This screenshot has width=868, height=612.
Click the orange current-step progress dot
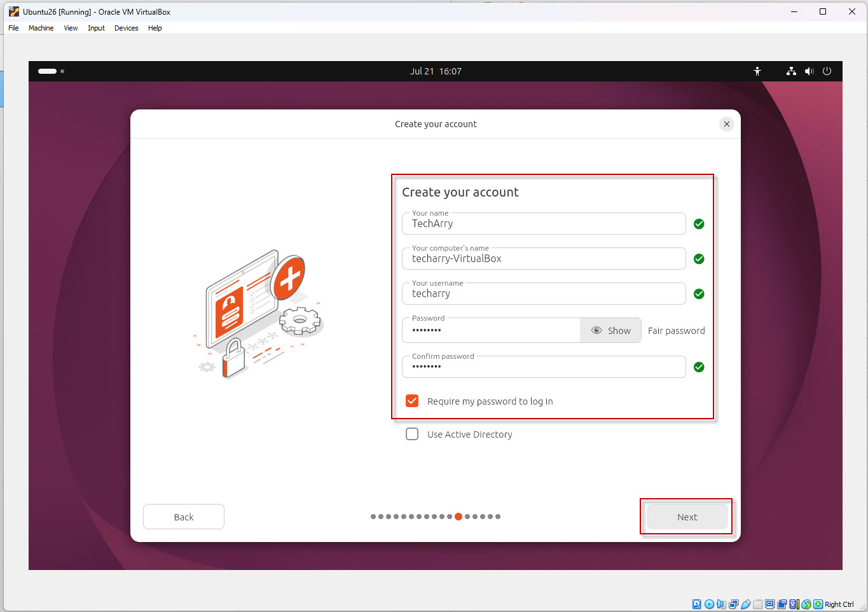click(x=458, y=517)
